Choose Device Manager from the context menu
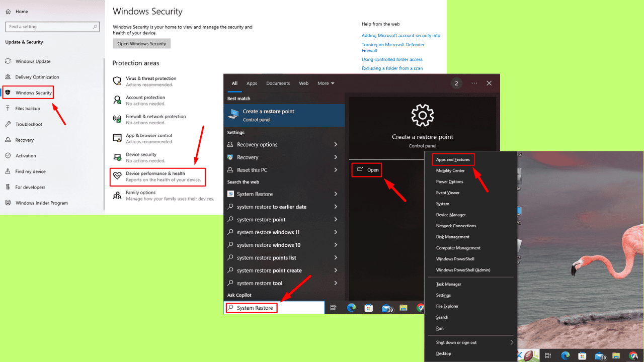The width and height of the screenshot is (644, 362). [x=451, y=215]
